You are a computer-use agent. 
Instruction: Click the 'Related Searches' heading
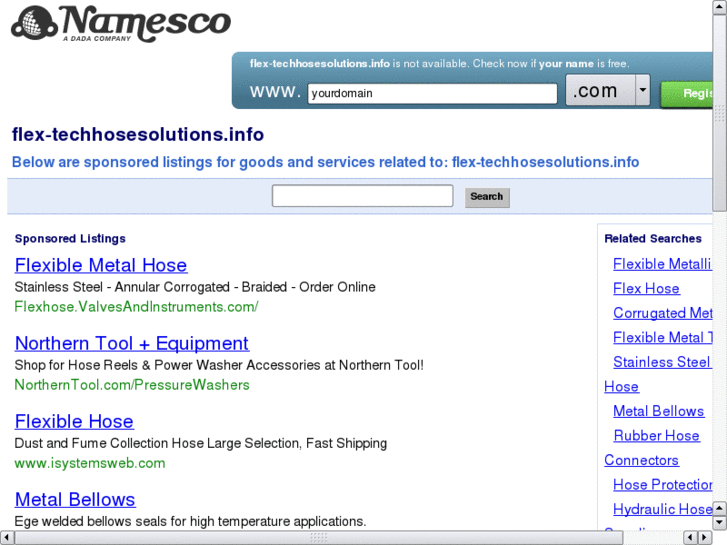click(x=653, y=238)
